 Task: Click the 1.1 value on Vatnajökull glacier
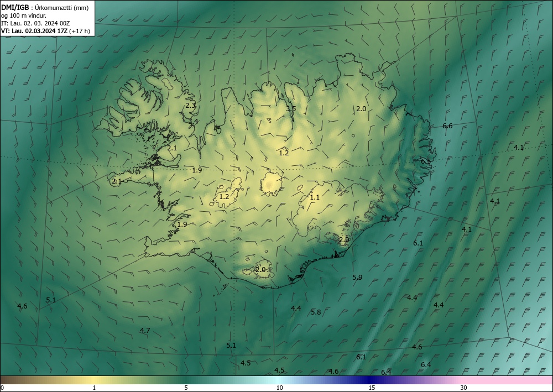(x=315, y=197)
